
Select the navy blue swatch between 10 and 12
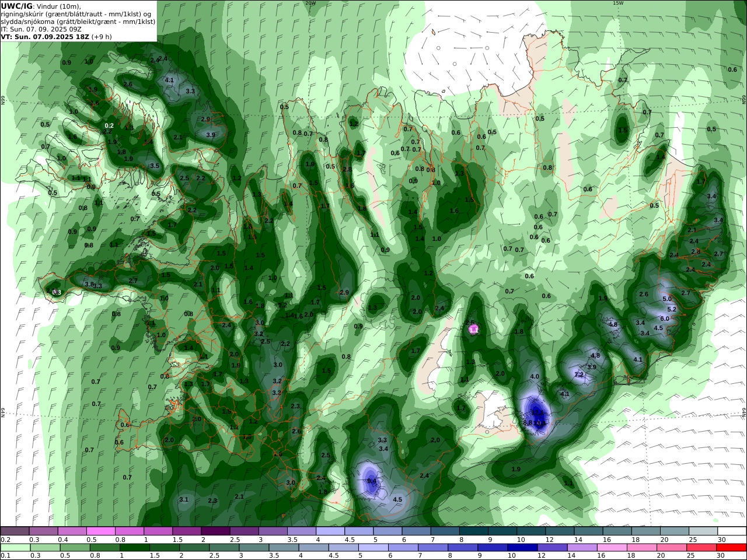521,548
